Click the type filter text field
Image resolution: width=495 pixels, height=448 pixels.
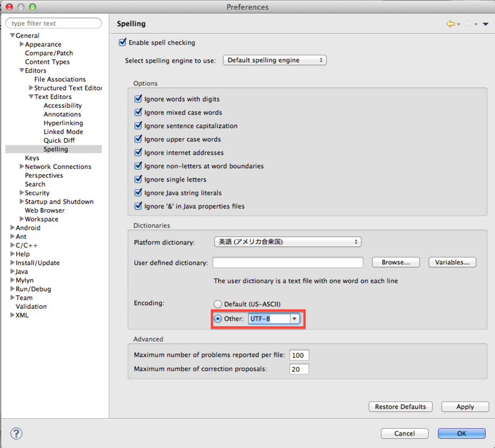pyautogui.click(x=54, y=23)
